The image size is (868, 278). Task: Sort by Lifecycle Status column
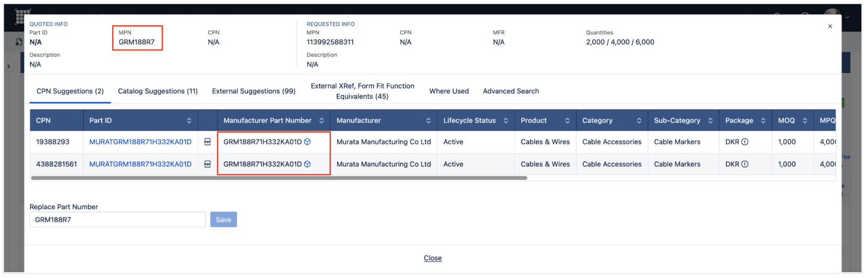click(x=506, y=121)
